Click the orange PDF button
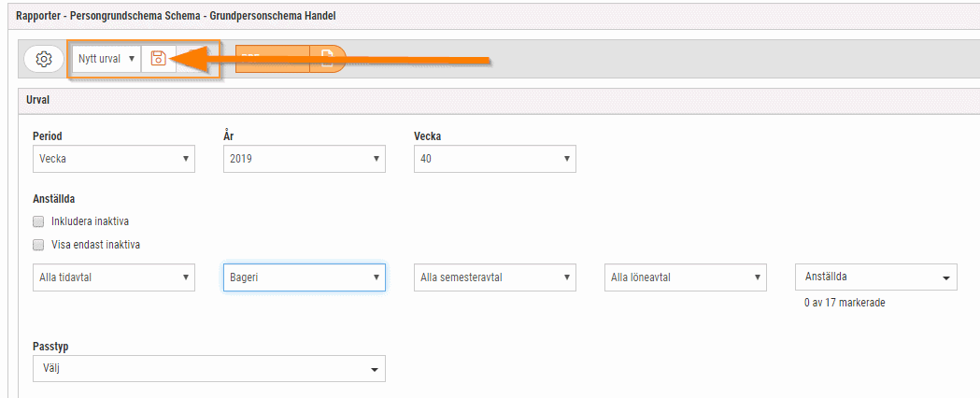This screenshot has height=398, width=980. click(272, 59)
